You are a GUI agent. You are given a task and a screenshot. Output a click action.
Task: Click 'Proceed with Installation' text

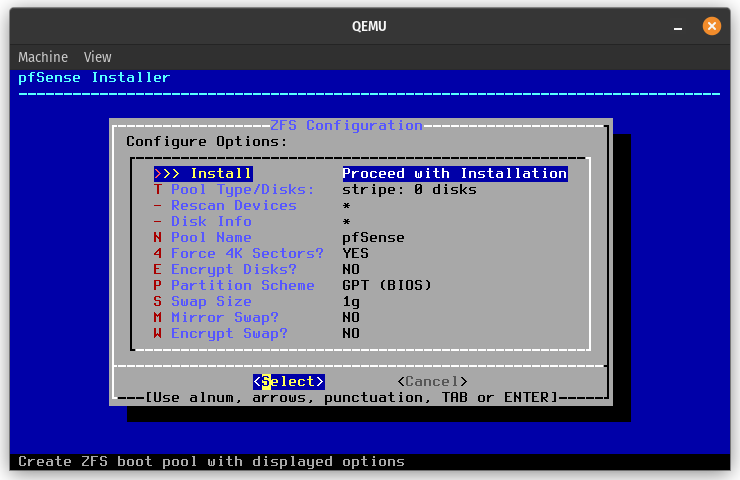(x=455, y=174)
